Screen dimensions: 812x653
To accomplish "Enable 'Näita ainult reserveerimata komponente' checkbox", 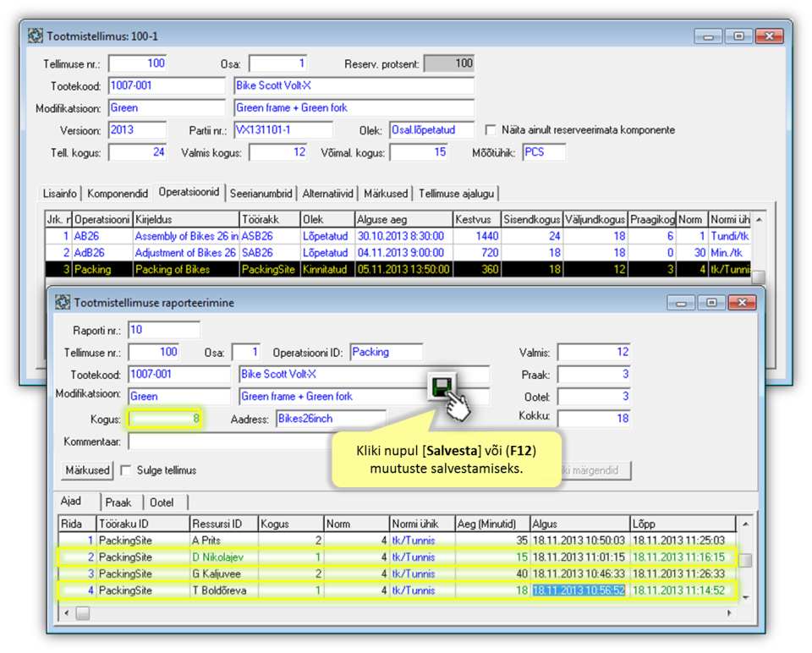I will [490, 130].
